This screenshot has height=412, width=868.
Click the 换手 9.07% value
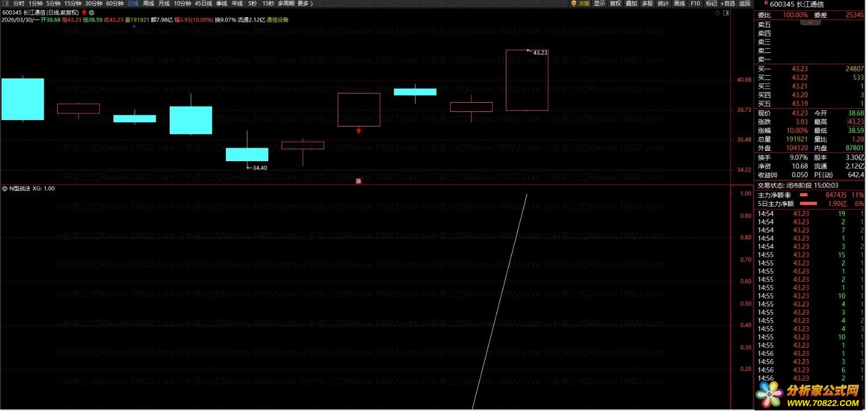click(x=799, y=158)
